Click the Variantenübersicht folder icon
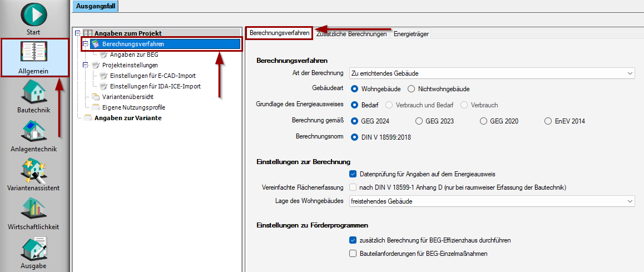Image resolution: width=644 pixels, height=272 pixels. pos(95,97)
